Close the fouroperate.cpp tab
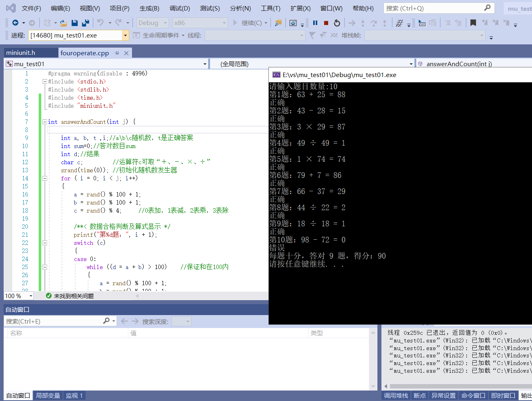Image resolution: width=532 pixels, height=401 pixels. point(126,53)
